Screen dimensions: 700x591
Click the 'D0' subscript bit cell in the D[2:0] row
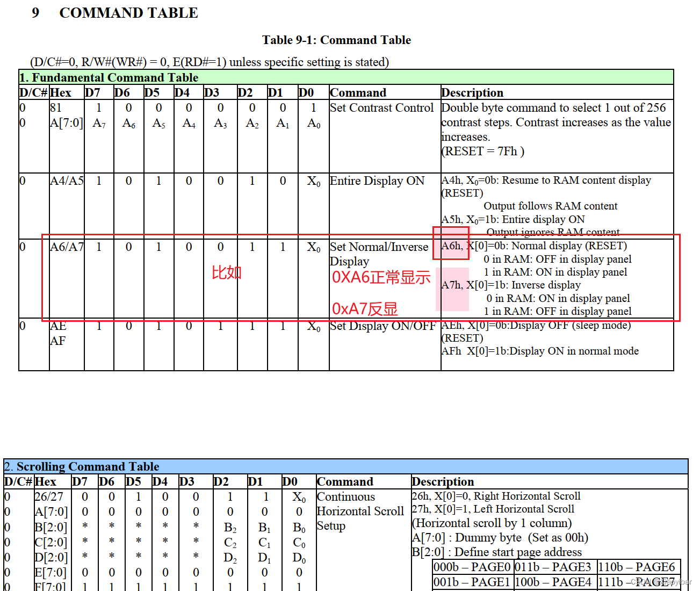(299, 558)
